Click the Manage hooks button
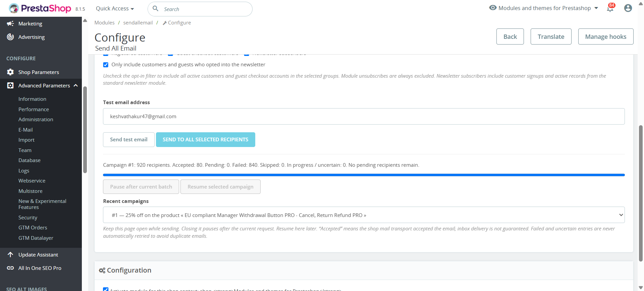The width and height of the screenshot is (644, 291). click(605, 37)
